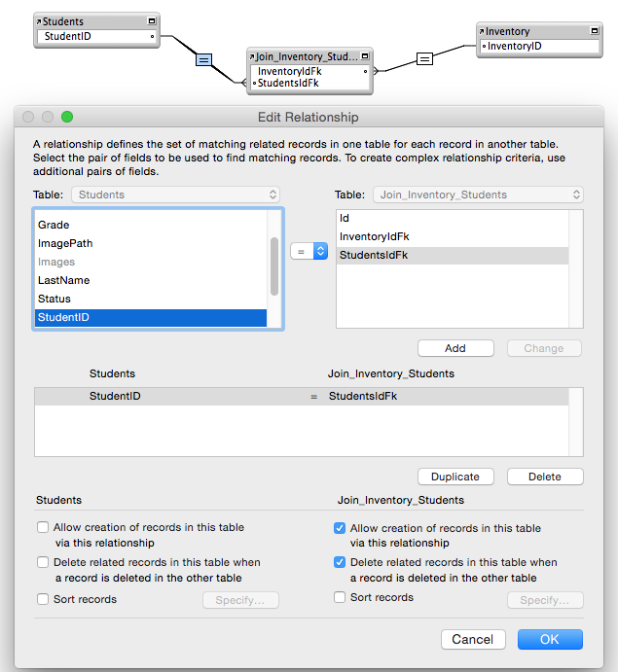Select Grade in Students field list
The height and width of the screenshot is (672, 618).
[x=151, y=225]
